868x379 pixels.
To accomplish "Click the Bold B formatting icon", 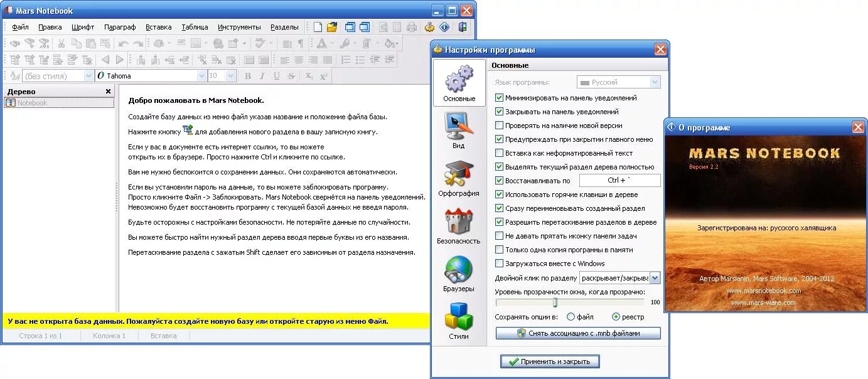I will pyautogui.click(x=247, y=76).
